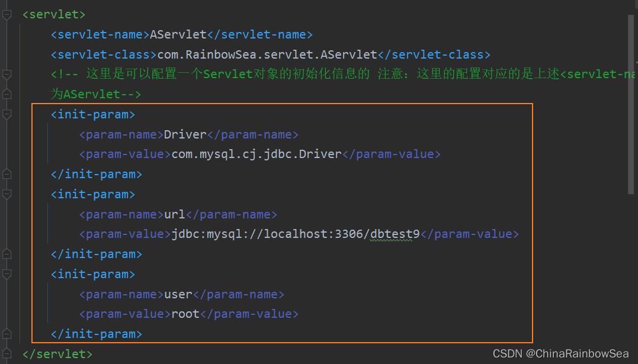The height and width of the screenshot is (364, 638).
Task: Click the opening <servlet-class> tag
Action: (104, 54)
